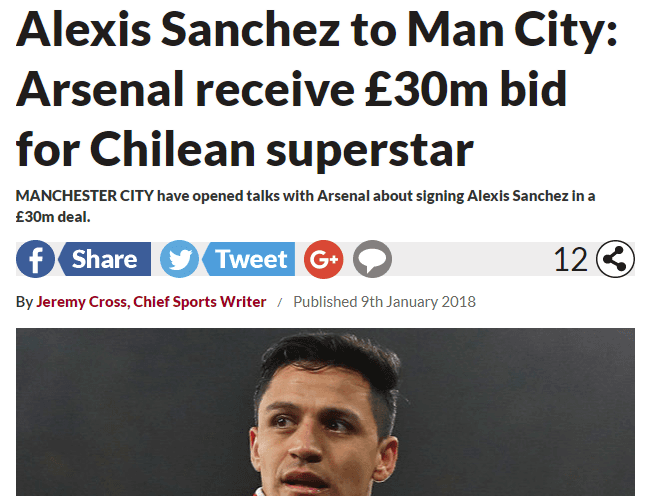645x496 pixels.
Task: Click the Facebook logo icon
Action: point(36,261)
